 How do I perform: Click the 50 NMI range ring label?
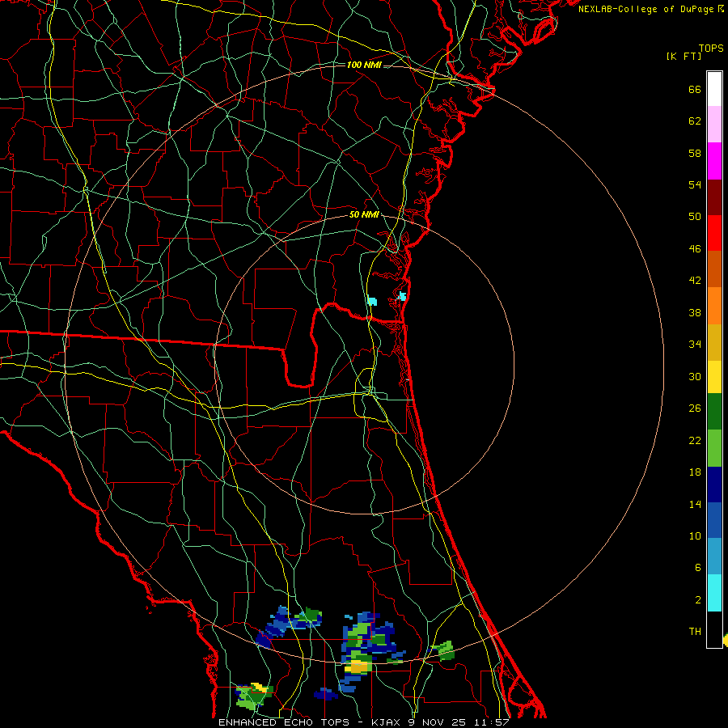pos(364,214)
